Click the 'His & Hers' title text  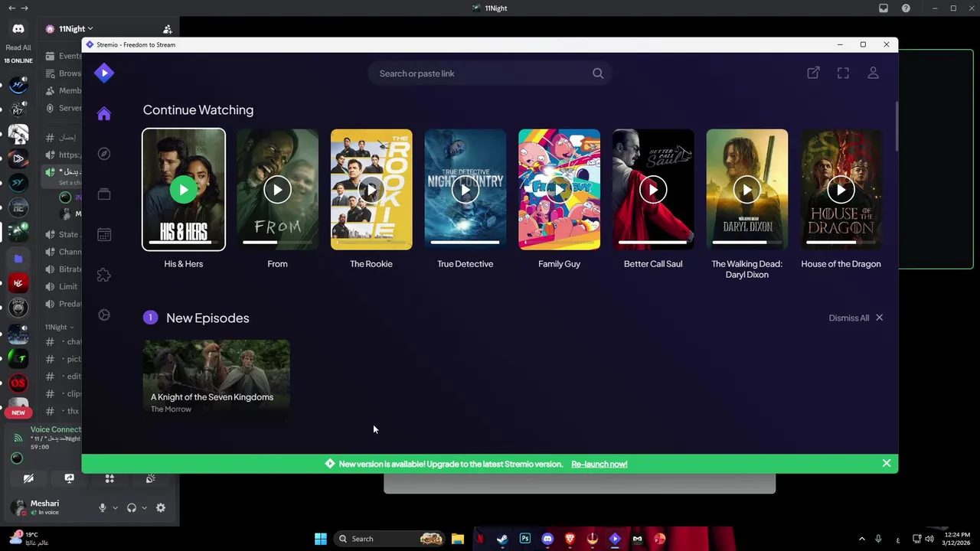(184, 264)
